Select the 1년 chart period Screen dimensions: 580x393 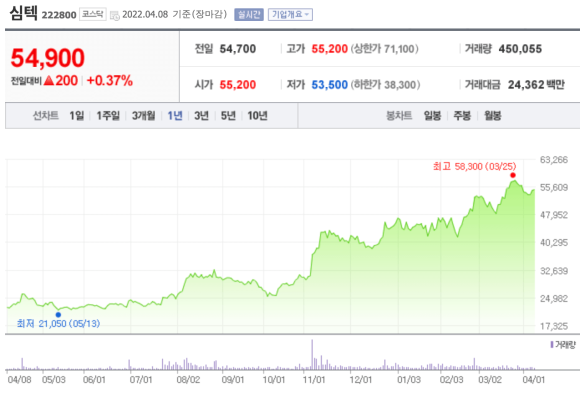(175, 116)
